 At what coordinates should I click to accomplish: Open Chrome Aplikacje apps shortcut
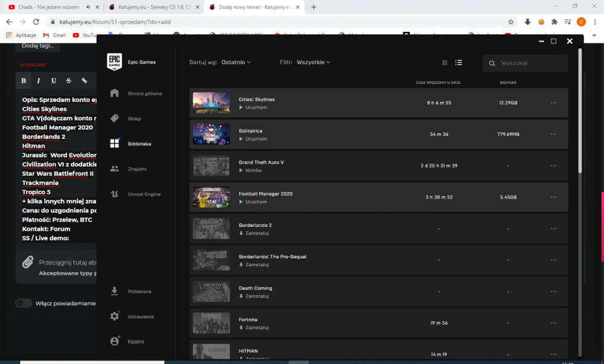[21, 35]
